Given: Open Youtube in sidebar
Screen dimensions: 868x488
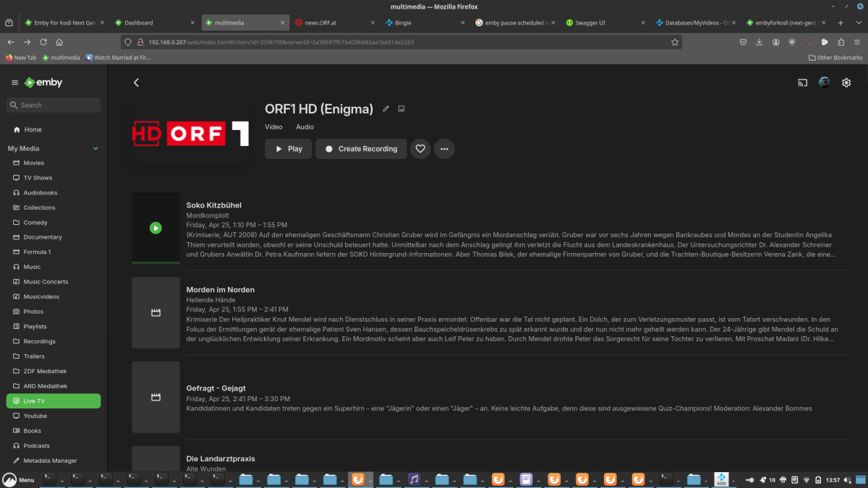Looking at the screenshot, I should (54, 416).
